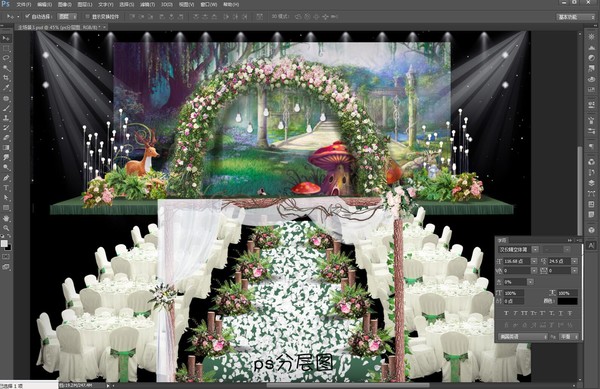
Task: Toggle Small Caps in Character panel
Action: (x=534, y=313)
